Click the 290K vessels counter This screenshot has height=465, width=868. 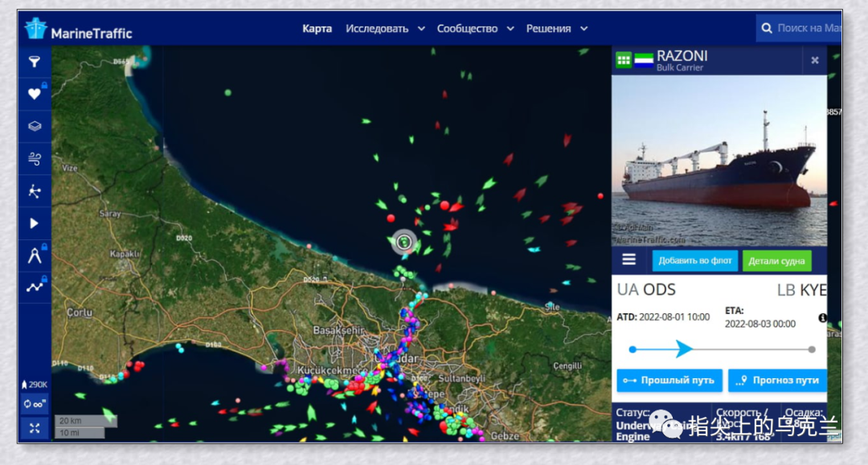pos(35,385)
